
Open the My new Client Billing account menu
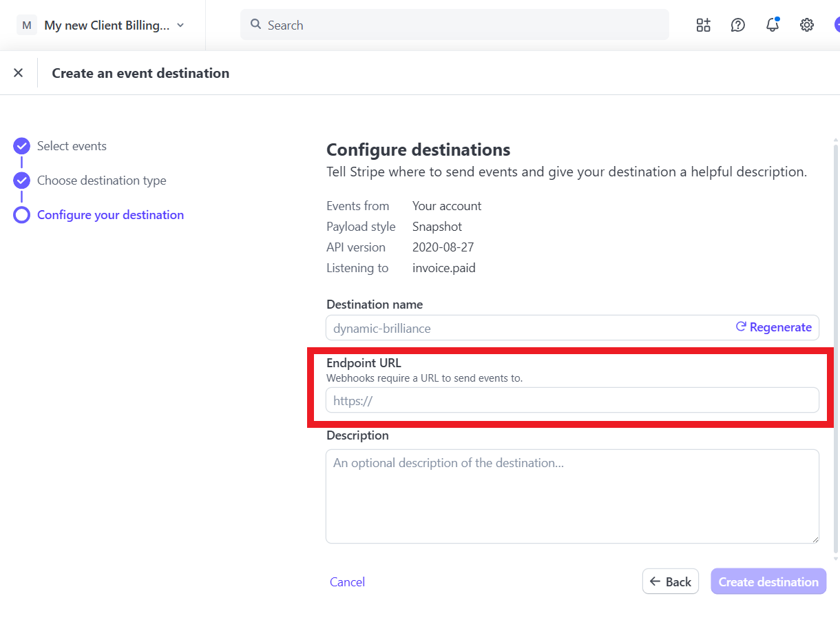click(x=107, y=25)
